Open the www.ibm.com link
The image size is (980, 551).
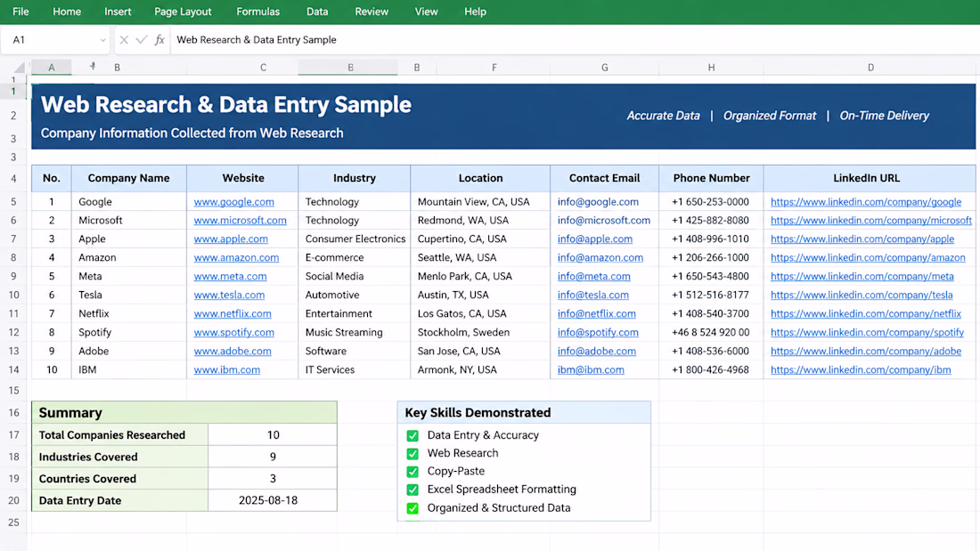click(x=227, y=369)
